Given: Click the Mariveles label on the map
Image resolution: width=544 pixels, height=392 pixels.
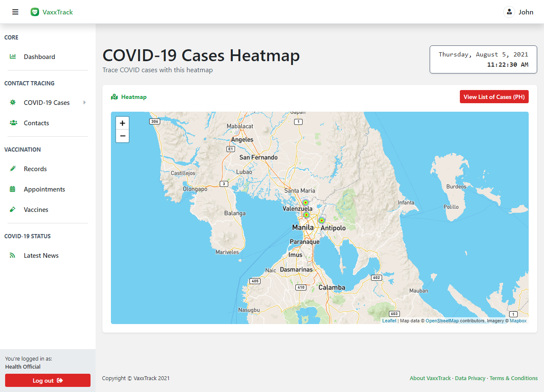Looking at the screenshot, I should (x=227, y=252).
